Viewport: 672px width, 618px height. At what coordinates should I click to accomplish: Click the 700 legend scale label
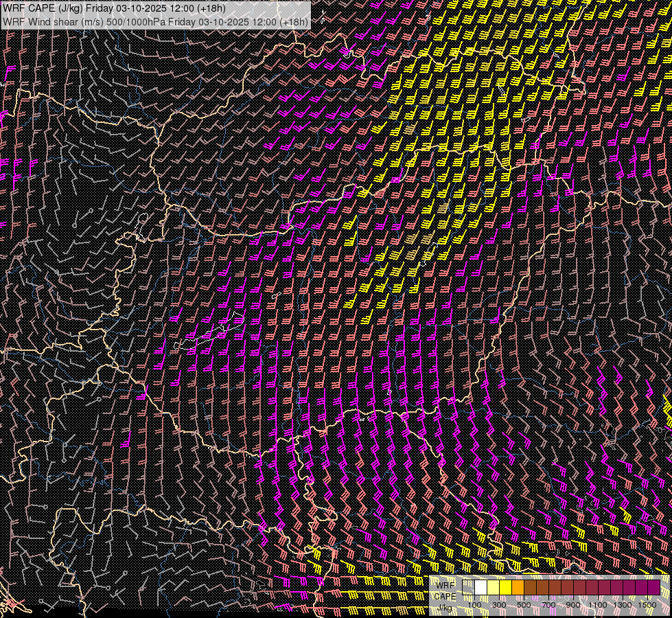[548, 605]
